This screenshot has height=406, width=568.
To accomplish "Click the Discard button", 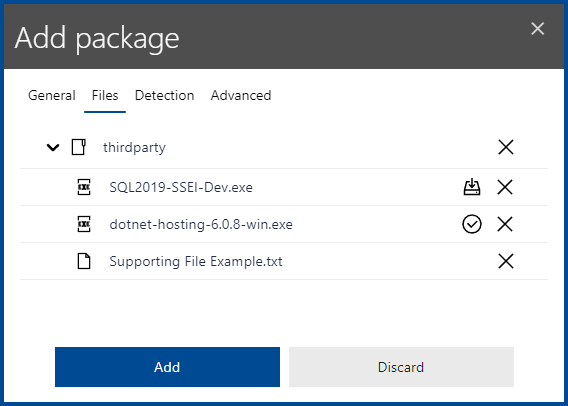I will [401, 367].
